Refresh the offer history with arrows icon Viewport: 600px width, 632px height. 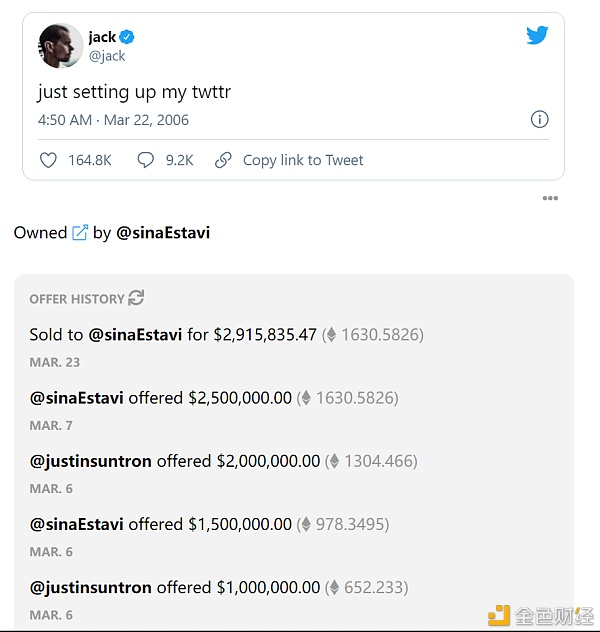pyautogui.click(x=137, y=298)
